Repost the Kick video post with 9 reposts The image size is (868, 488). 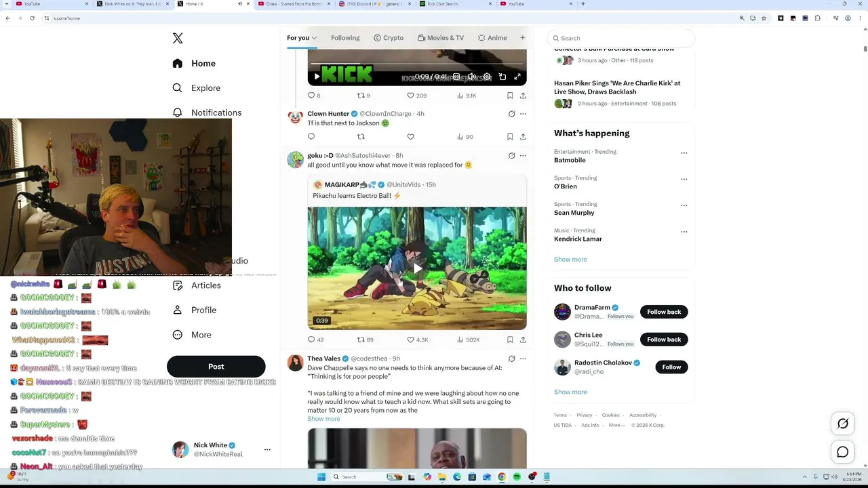(x=363, y=96)
